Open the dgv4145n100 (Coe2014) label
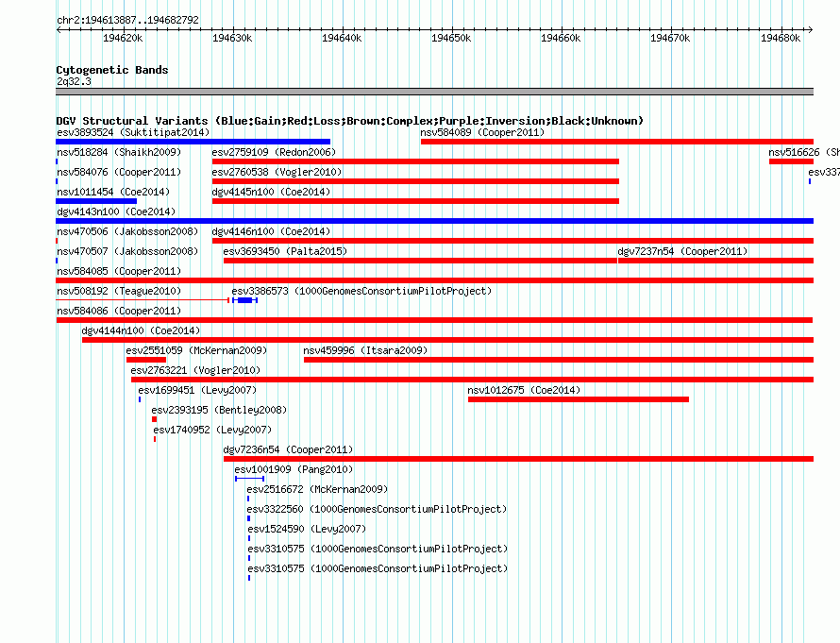Screen dimensions: 840x643 point(271,192)
